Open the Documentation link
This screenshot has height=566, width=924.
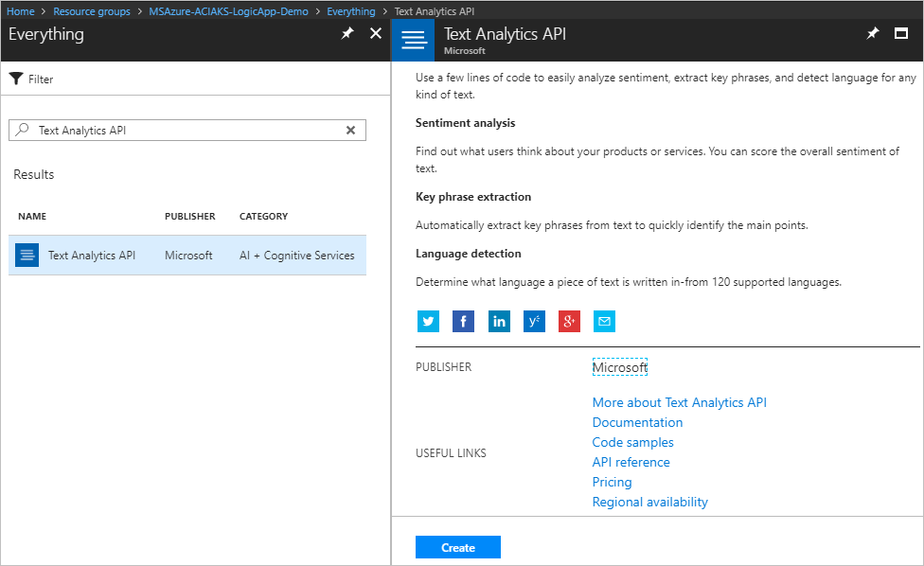[637, 422]
